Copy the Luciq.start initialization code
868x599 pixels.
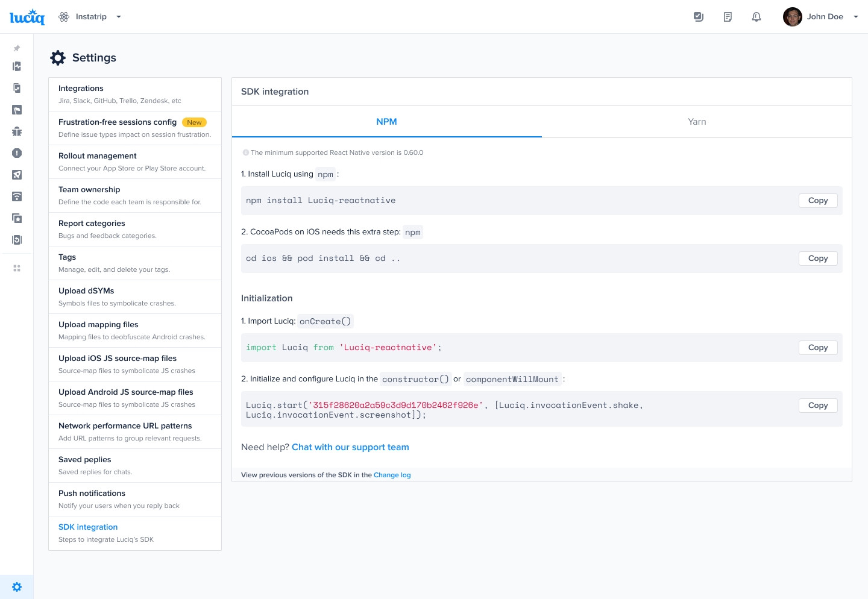[x=817, y=406]
